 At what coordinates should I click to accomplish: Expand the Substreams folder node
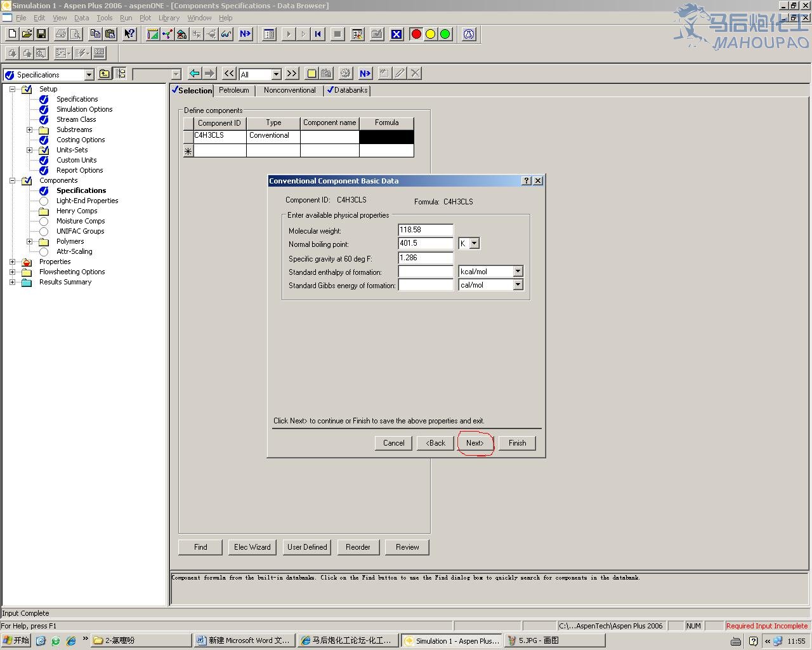29,130
